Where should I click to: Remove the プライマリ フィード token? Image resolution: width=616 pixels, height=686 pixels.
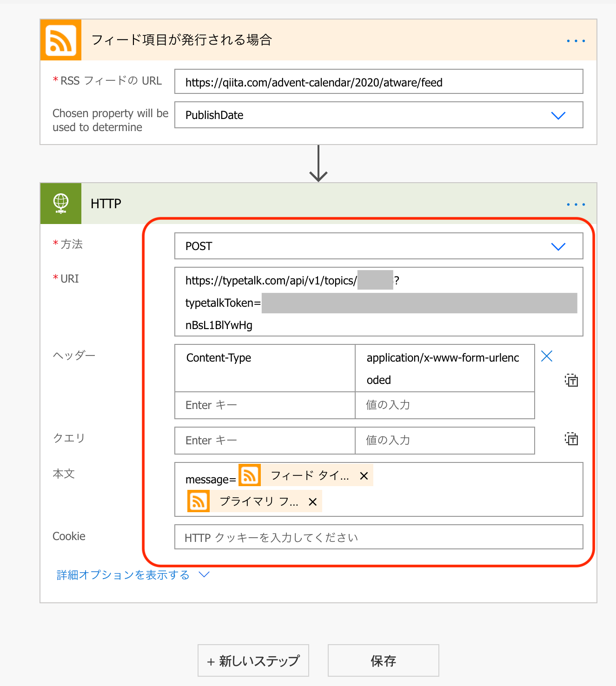click(312, 501)
